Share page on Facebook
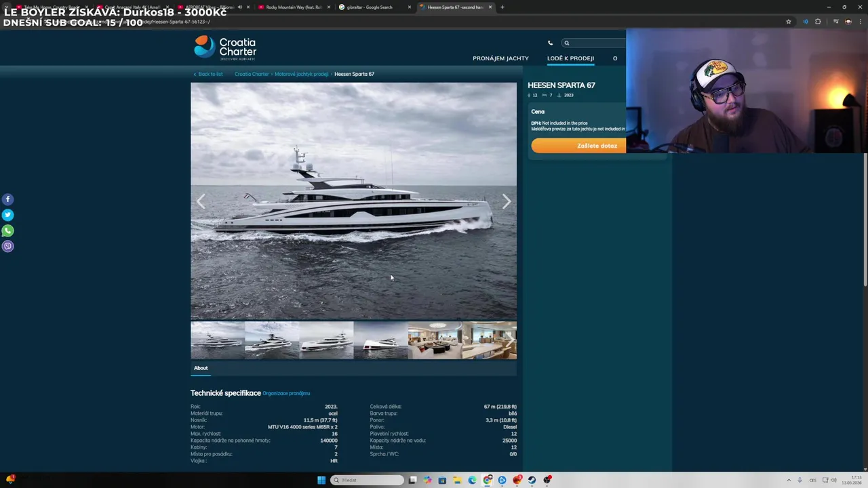Viewport: 868px width, 488px height. (7, 199)
